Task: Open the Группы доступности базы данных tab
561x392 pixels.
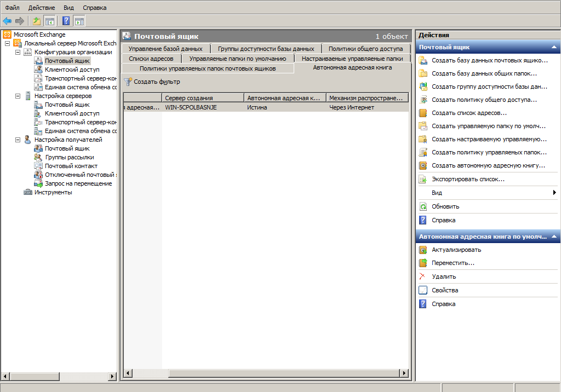Action: [x=266, y=49]
